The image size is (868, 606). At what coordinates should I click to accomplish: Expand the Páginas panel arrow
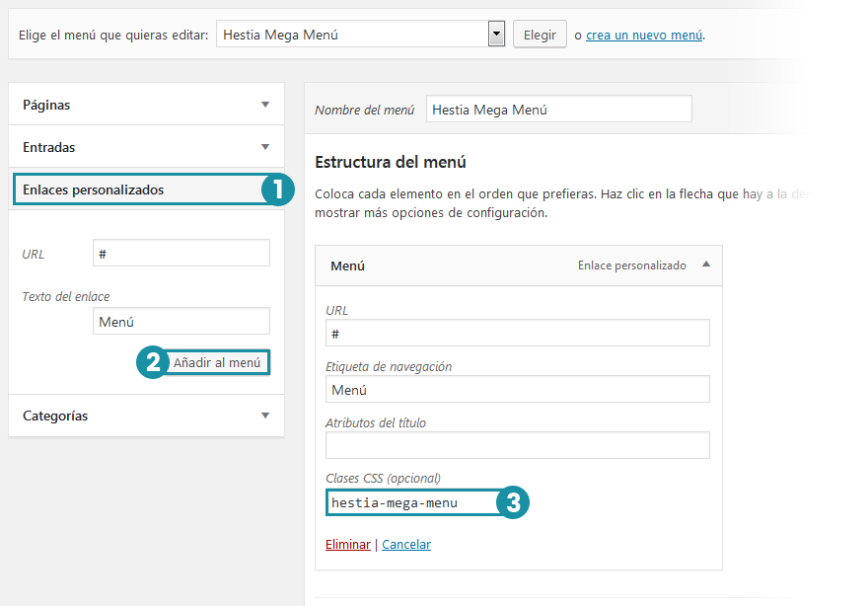click(264, 105)
